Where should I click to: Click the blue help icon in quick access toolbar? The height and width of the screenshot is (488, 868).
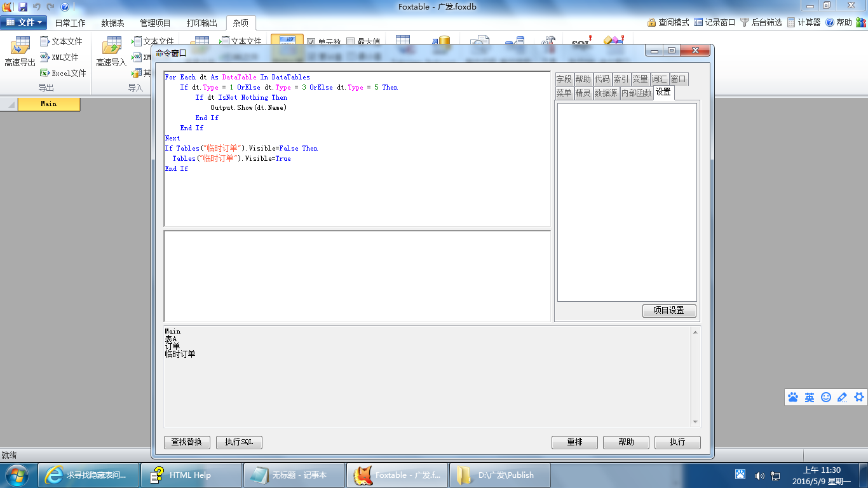point(65,7)
